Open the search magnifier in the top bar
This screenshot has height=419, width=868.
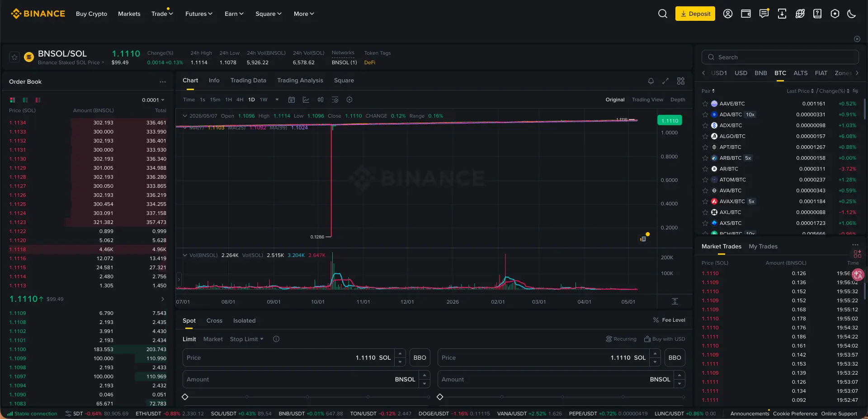(663, 14)
